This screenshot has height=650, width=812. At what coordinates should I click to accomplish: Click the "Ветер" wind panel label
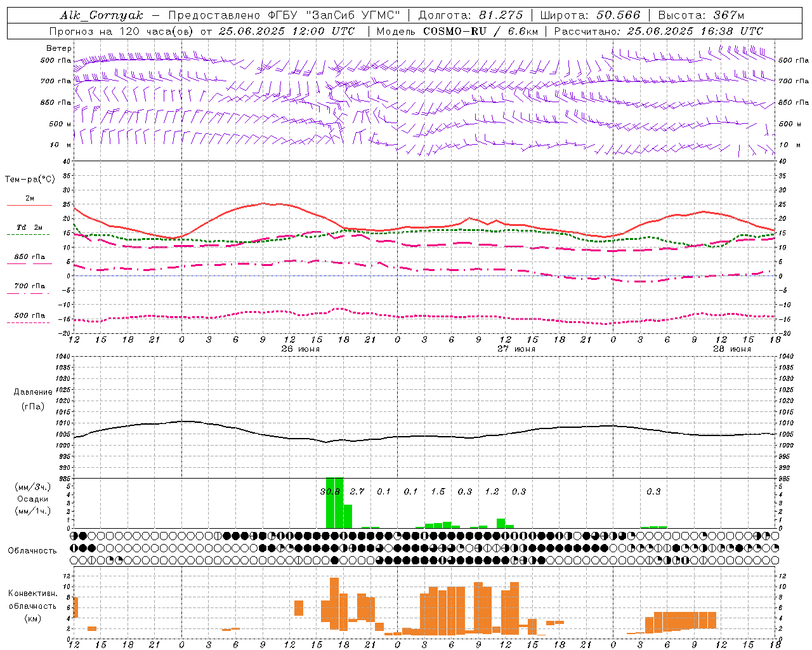[x=59, y=48]
